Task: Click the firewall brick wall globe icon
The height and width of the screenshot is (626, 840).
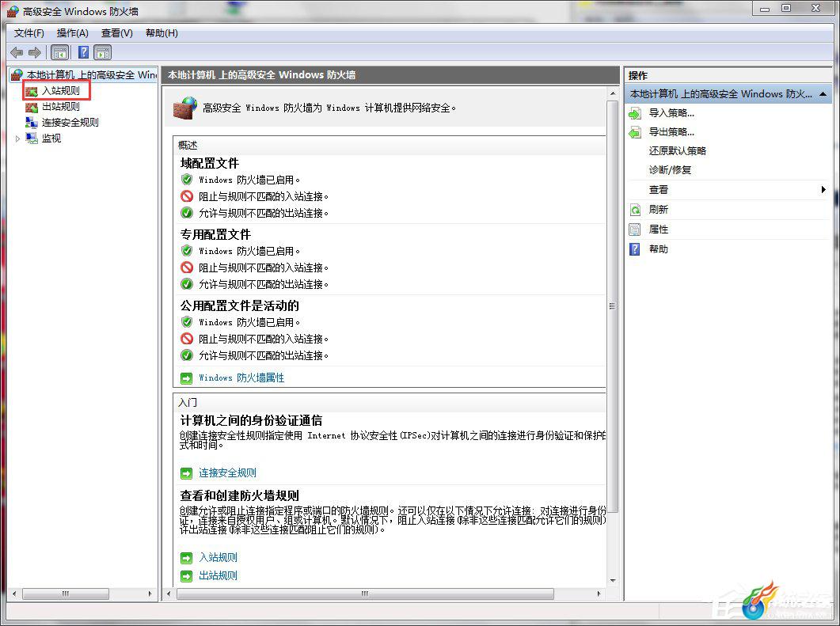Action: pyautogui.click(x=185, y=108)
